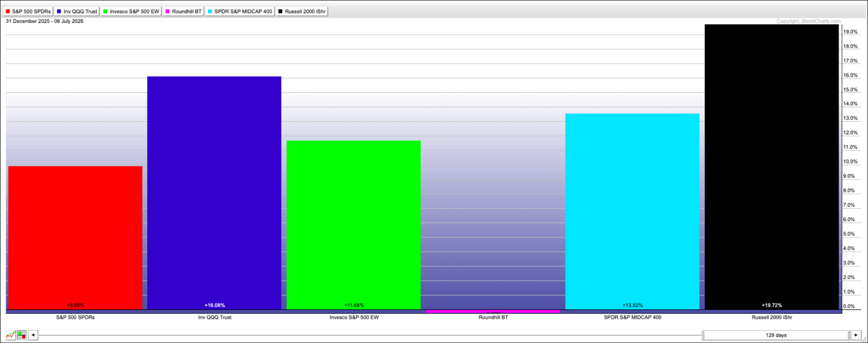Toggle the S&P 500 SPDRs legend tab
This screenshot has width=868, height=343.
pyautogui.click(x=28, y=11)
